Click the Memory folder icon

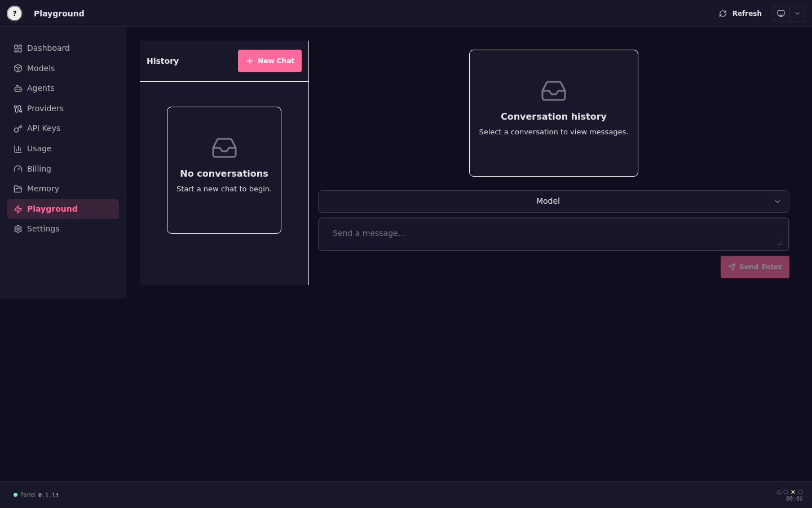(x=18, y=189)
